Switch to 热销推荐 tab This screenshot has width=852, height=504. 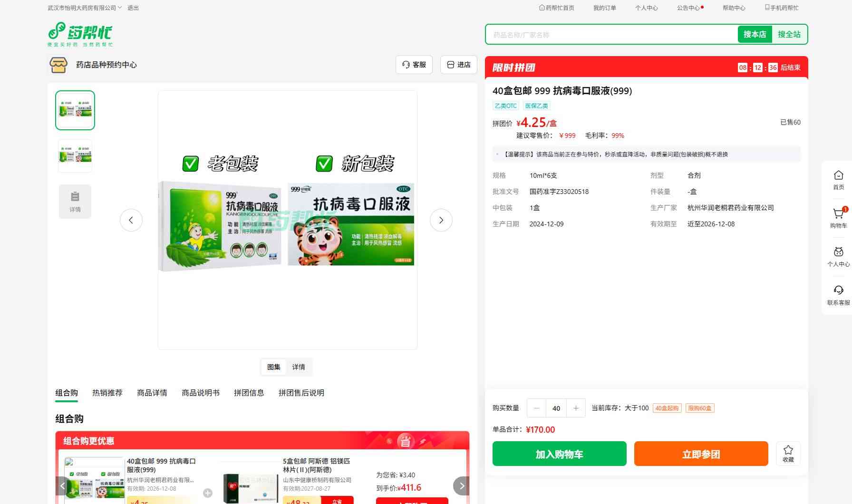[107, 393]
